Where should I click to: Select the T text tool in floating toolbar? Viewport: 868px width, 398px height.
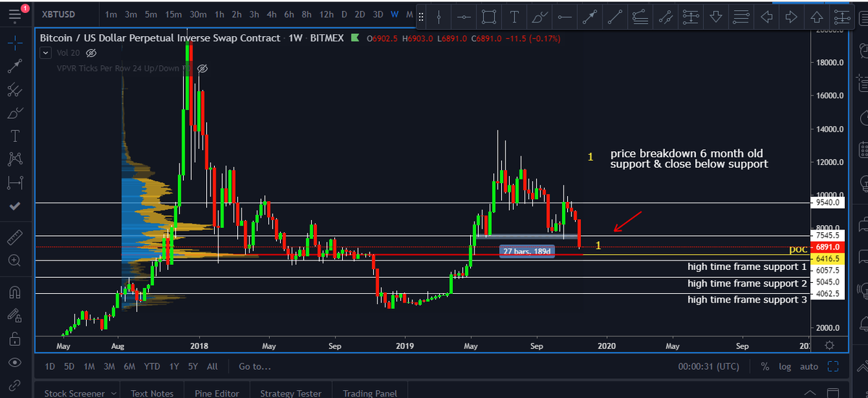click(514, 17)
